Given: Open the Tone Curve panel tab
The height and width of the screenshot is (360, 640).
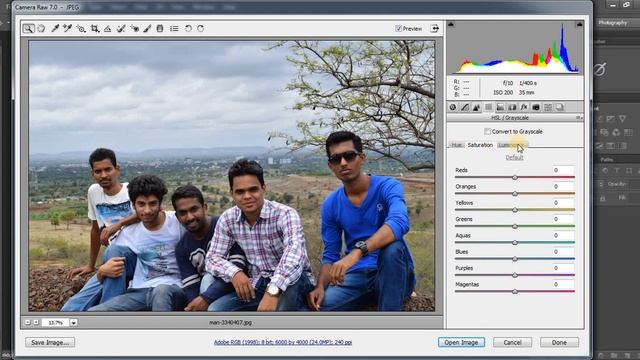Looking at the screenshot, I should pos(465,107).
